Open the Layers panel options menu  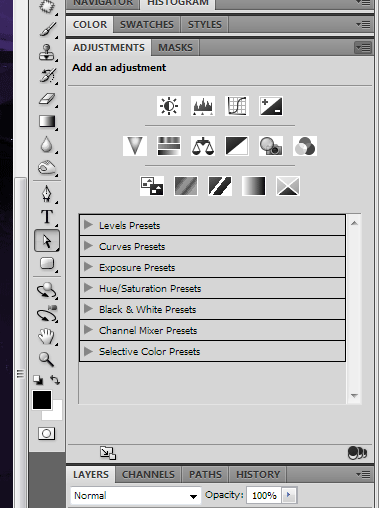click(x=363, y=474)
